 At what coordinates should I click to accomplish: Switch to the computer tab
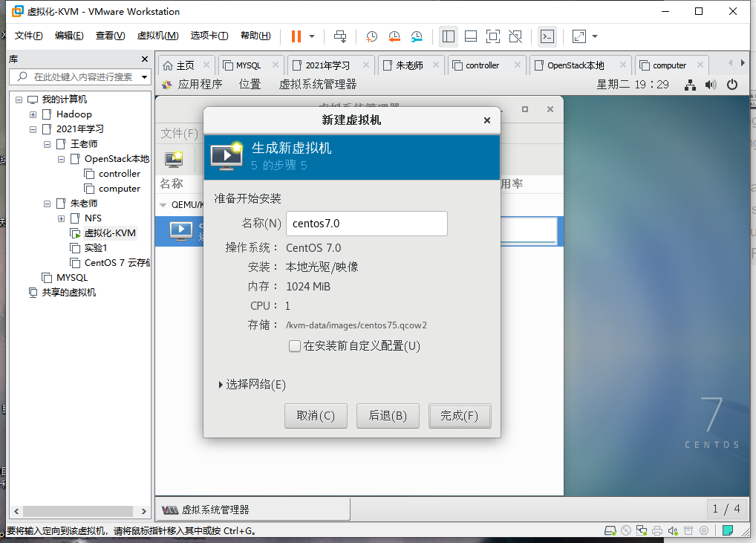coord(669,65)
